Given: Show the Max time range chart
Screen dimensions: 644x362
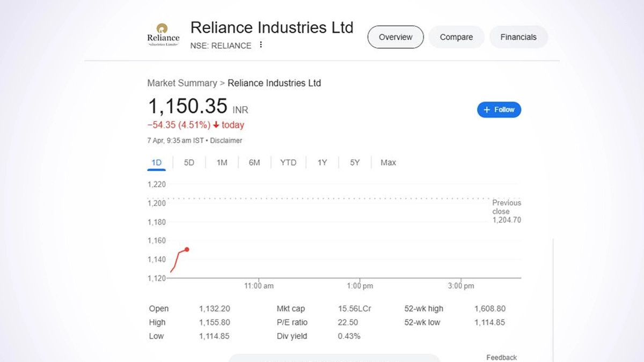Looking at the screenshot, I should [x=388, y=162].
